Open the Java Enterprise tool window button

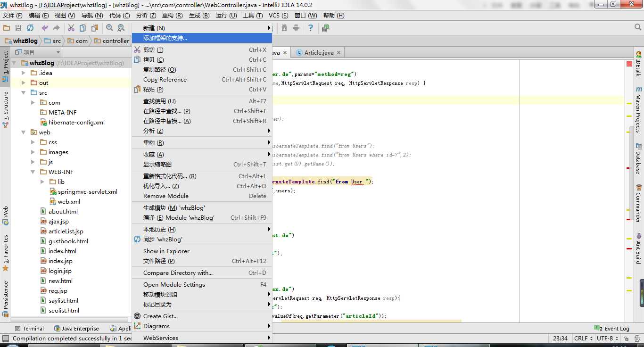click(76, 329)
